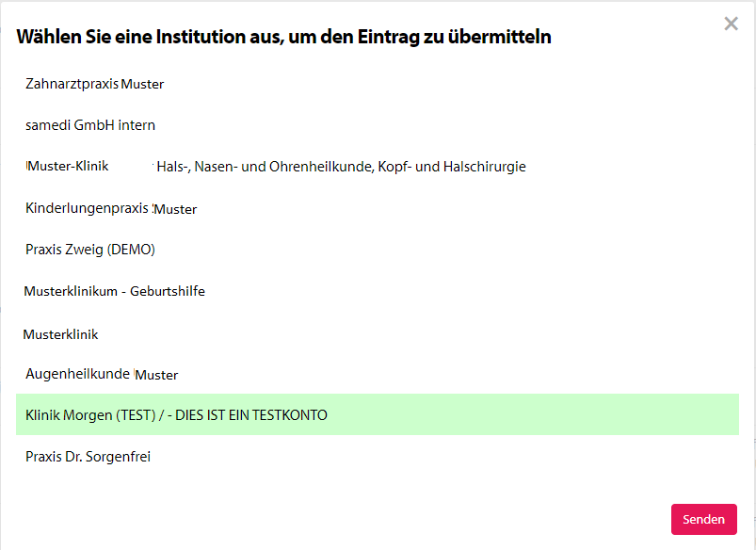Click the 'DIES IST EIN TESTKONTO' text
This screenshot has width=756, height=550.
click(x=251, y=414)
